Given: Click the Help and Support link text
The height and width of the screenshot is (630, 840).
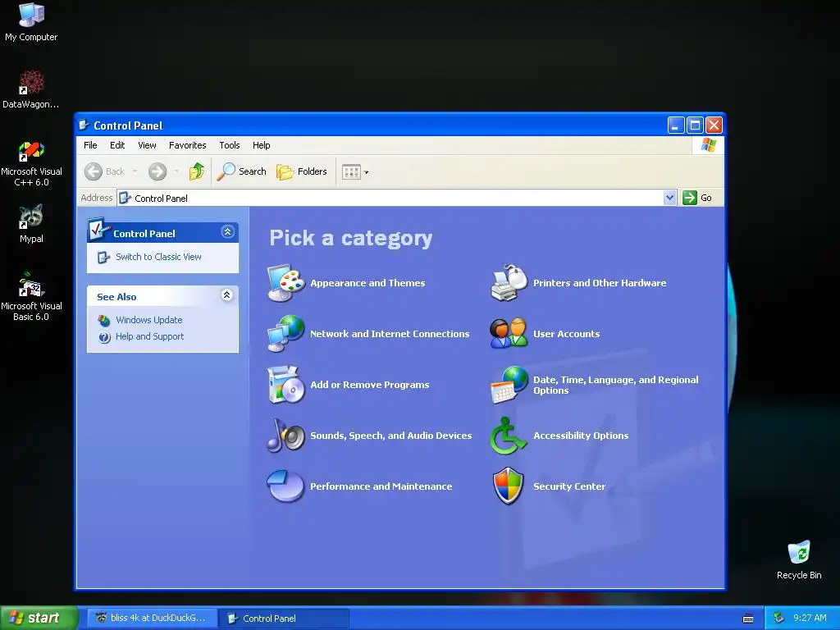Looking at the screenshot, I should point(150,336).
